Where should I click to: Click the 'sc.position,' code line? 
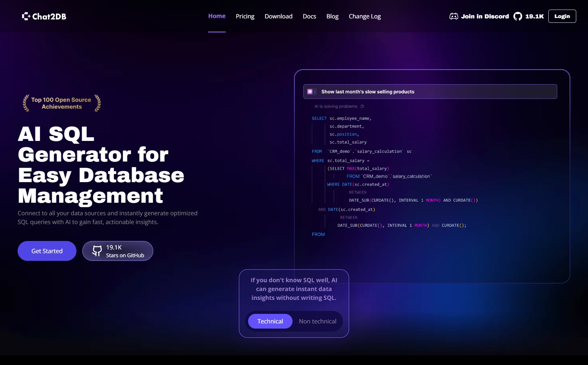(344, 134)
